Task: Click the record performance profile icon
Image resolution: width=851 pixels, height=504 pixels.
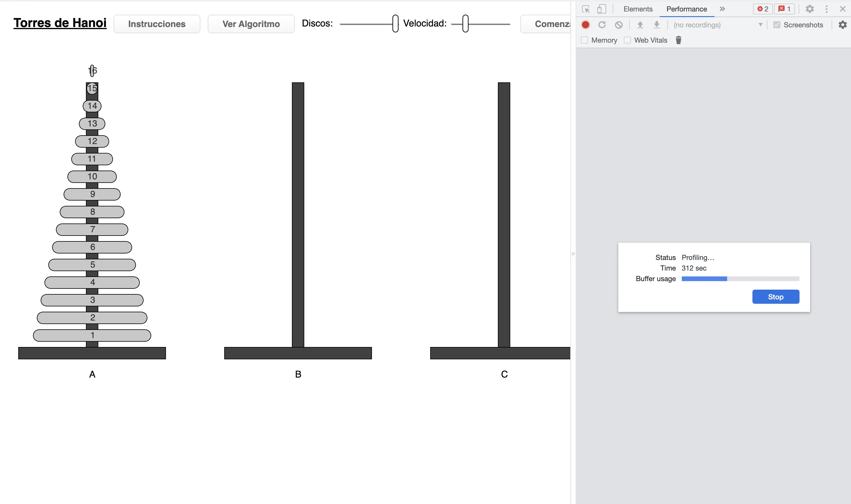Action: pyautogui.click(x=585, y=25)
